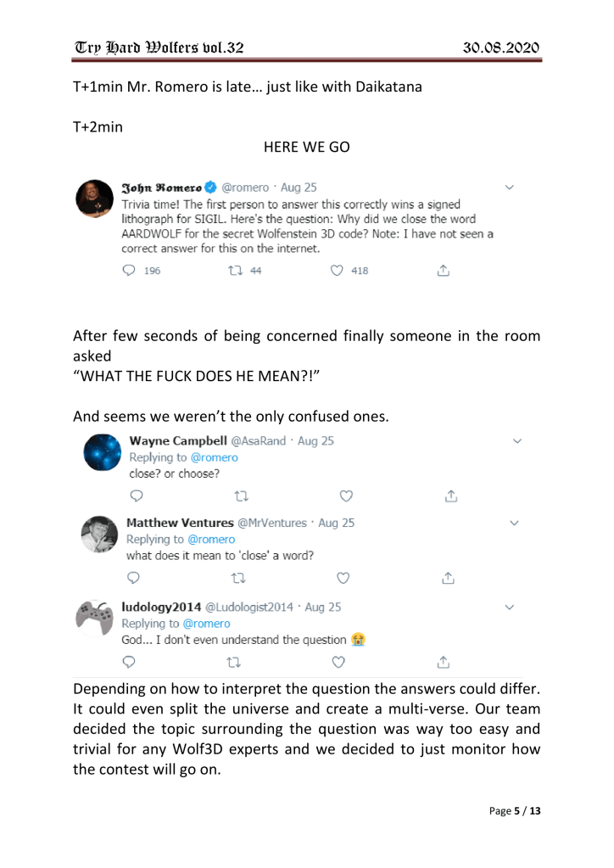
Task: Click reply icon on John Romero's tweet
Action: [x=131, y=271]
